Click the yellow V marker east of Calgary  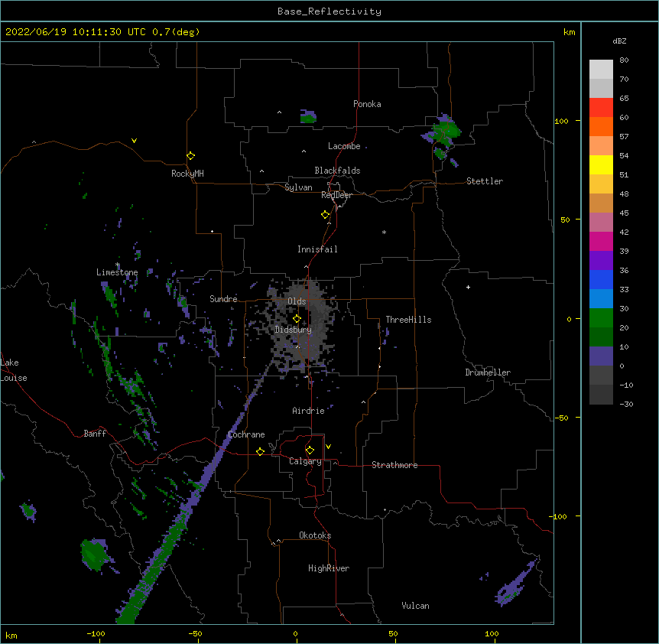(328, 447)
